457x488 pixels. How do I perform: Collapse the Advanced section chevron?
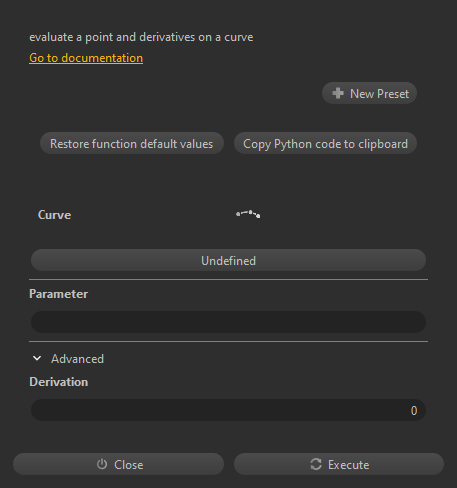pos(37,358)
